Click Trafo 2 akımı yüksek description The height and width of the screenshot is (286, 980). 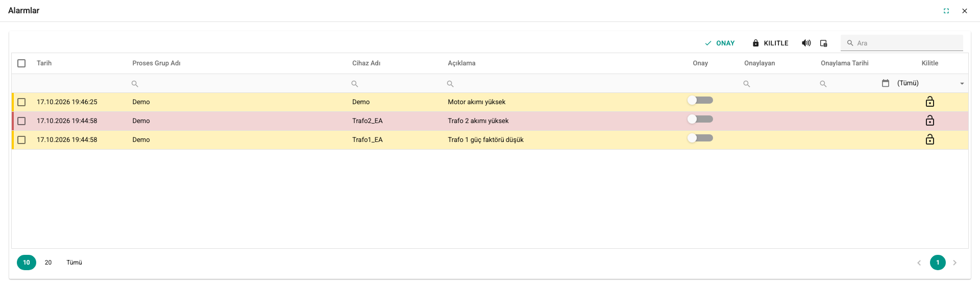pyautogui.click(x=478, y=121)
